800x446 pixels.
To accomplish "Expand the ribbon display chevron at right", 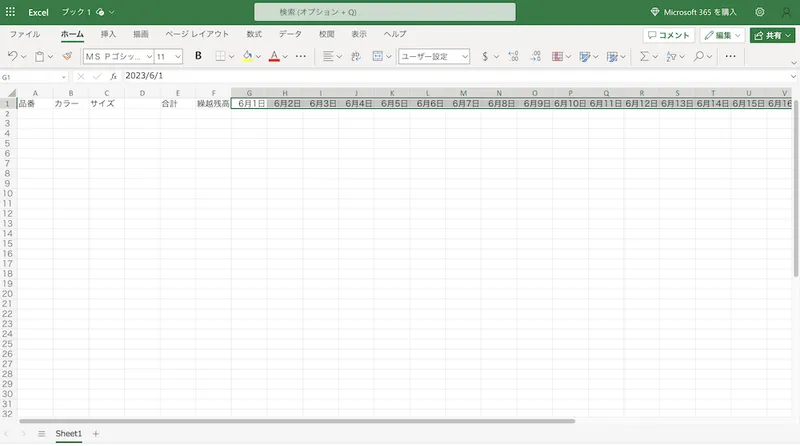I will click(x=793, y=63).
